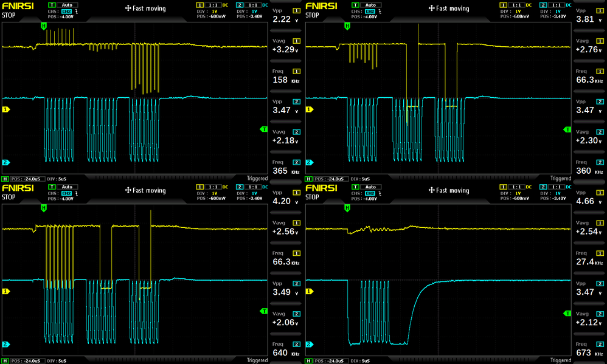This screenshot has width=607, height=364.
Task: Click cyan channel 2 ground marker, Freq 640 KHz panel
Action: pos(6,345)
